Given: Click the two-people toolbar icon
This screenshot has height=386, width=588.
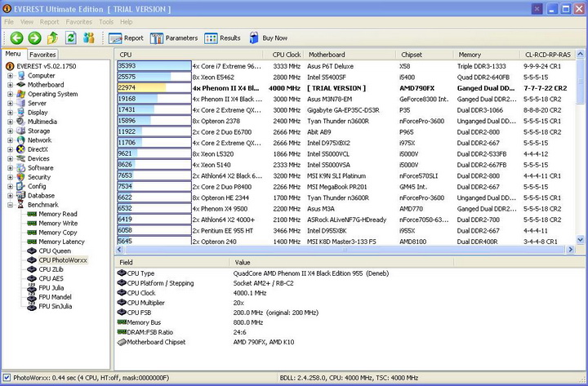Looking at the screenshot, I should (89, 38).
